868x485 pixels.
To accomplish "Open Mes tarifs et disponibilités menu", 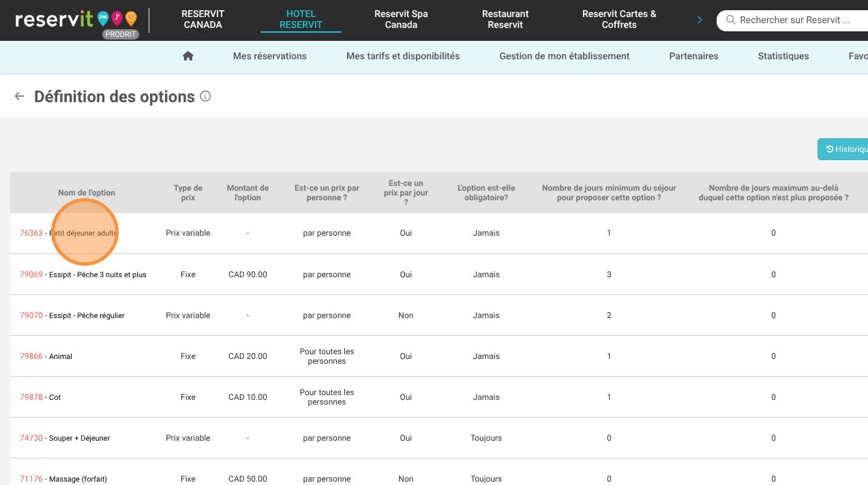I will (x=403, y=57).
